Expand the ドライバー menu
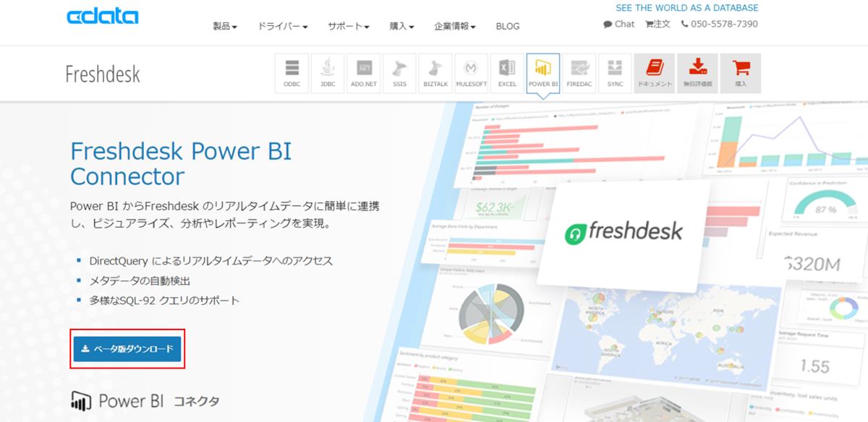 (283, 26)
